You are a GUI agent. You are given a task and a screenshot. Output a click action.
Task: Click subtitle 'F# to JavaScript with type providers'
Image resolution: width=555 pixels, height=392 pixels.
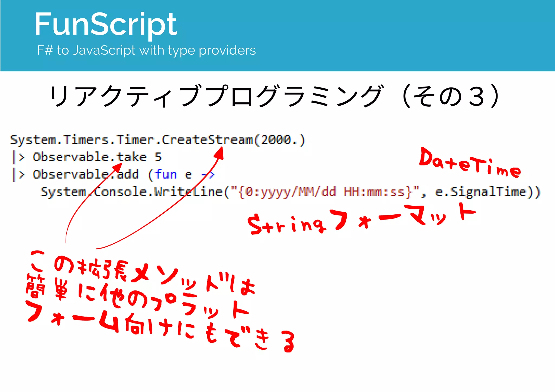(146, 50)
